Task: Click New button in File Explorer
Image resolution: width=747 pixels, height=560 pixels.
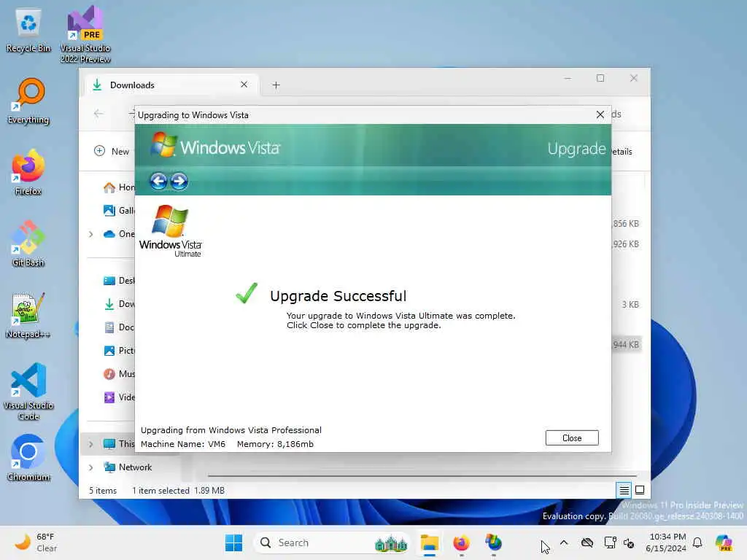Action: 112,152
